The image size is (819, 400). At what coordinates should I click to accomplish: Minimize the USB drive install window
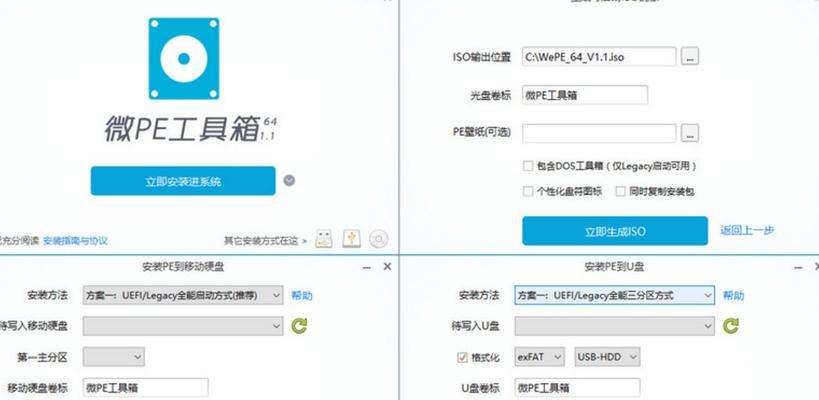coord(798,267)
